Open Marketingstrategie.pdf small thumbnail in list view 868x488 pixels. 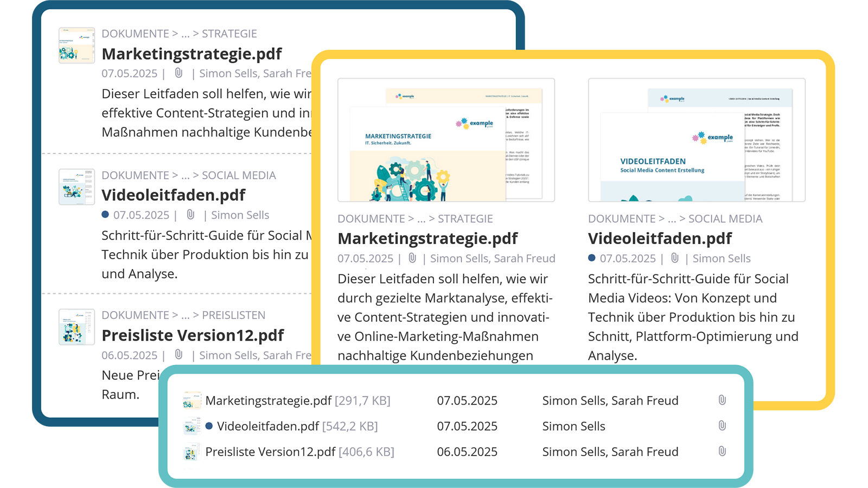point(76,46)
